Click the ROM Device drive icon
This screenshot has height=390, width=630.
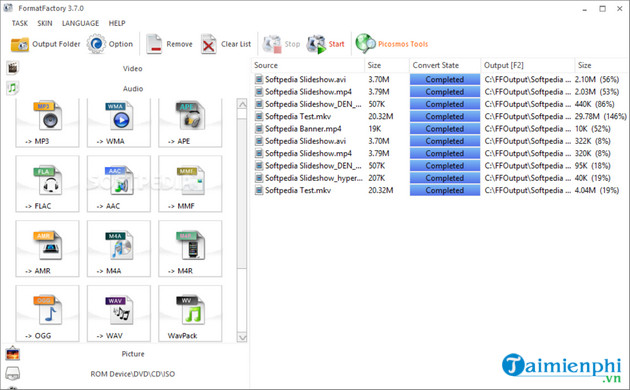pyautogui.click(x=12, y=374)
